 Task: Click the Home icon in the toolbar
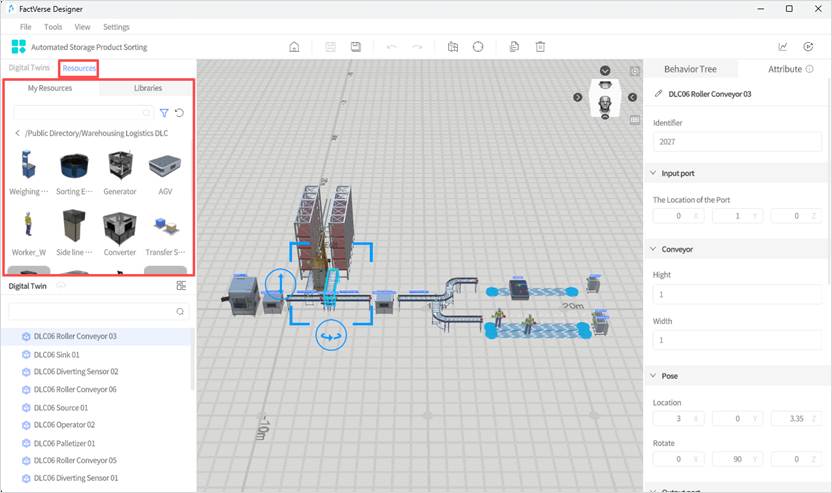(294, 47)
